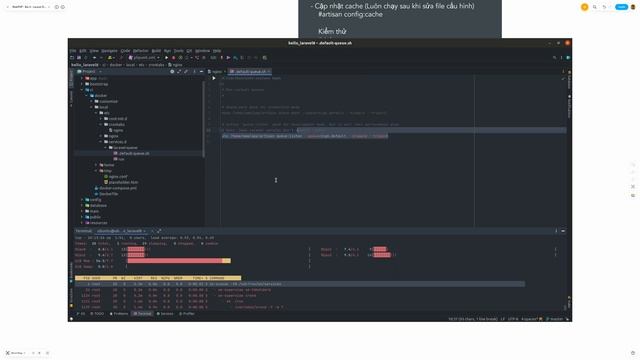Click the LF line separator in status bar

(x=502, y=319)
